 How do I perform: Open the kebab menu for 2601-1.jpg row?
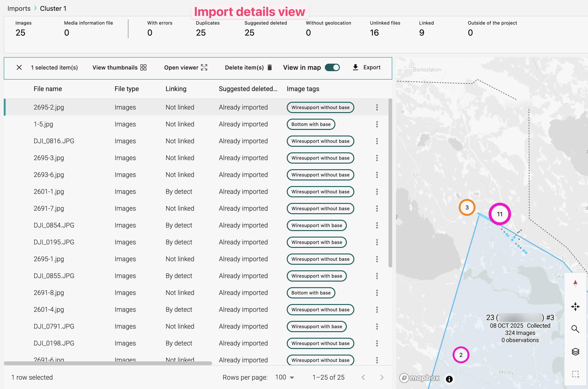377,191
